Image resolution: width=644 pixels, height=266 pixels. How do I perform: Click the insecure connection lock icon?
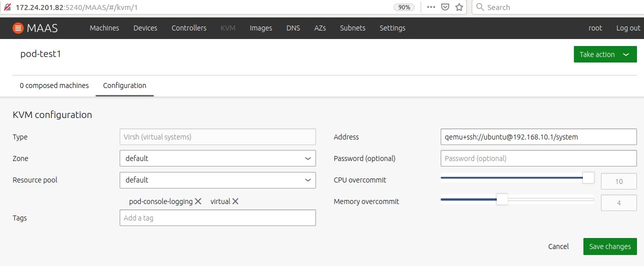click(8, 7)
